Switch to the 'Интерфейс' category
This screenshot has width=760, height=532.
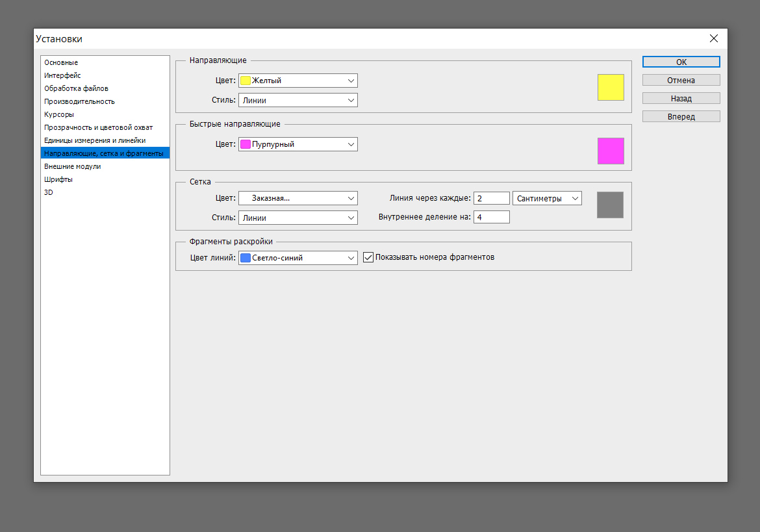point(62,75)
